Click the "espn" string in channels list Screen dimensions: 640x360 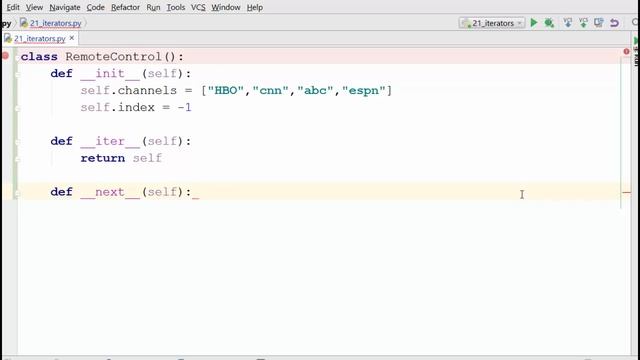point(364,90)
